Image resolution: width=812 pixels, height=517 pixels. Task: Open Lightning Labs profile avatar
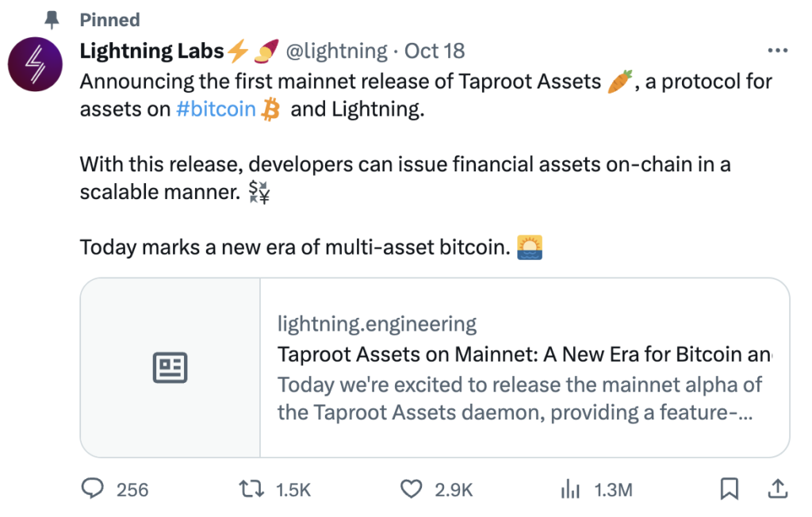[x=35, y=64]
